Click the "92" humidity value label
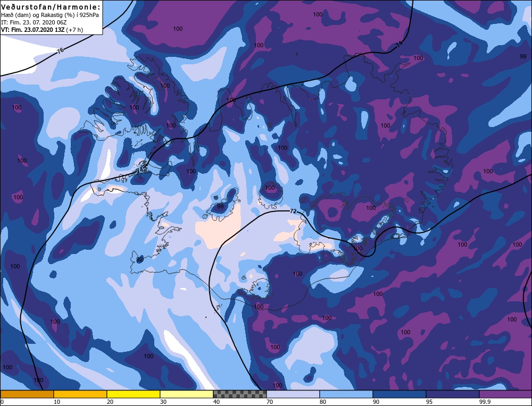 (x=139, y=260)
